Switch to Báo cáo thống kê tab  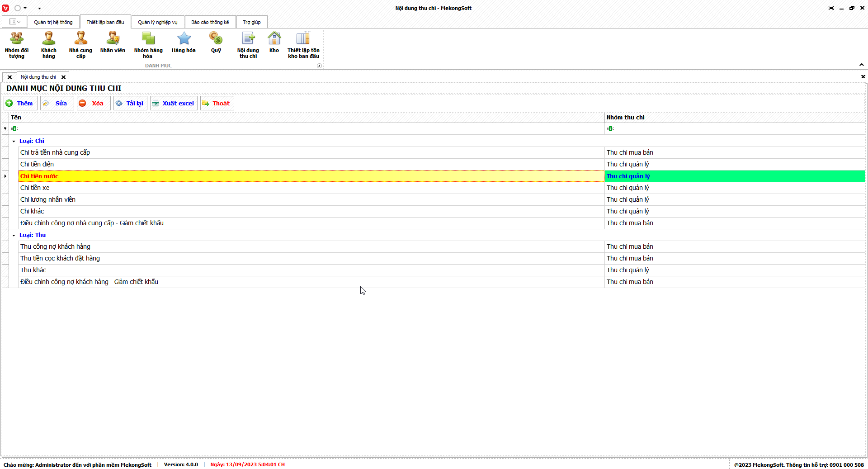tap(210, 22)
